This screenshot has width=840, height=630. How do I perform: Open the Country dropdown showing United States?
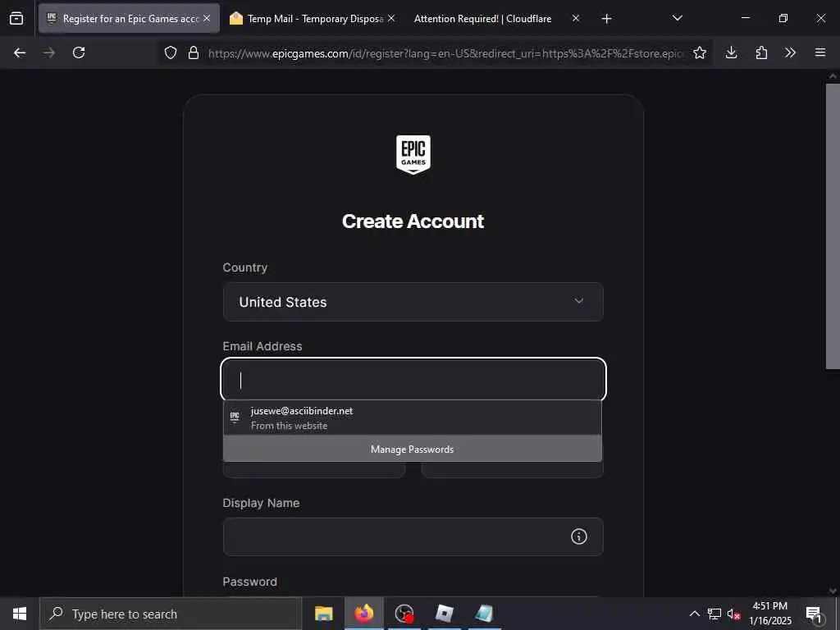pos(413,302)
